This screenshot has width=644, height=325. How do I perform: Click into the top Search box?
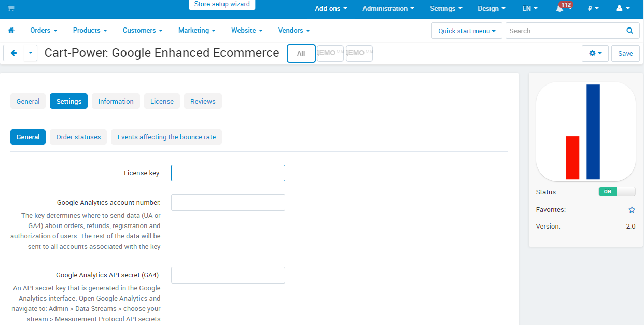[x=563, y=31]
